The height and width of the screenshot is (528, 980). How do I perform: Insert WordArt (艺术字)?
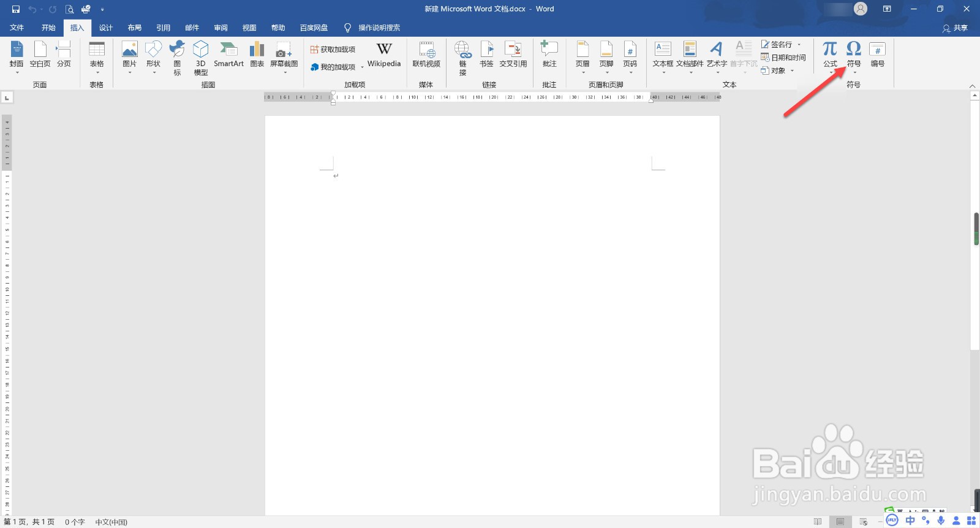point(717,56)
